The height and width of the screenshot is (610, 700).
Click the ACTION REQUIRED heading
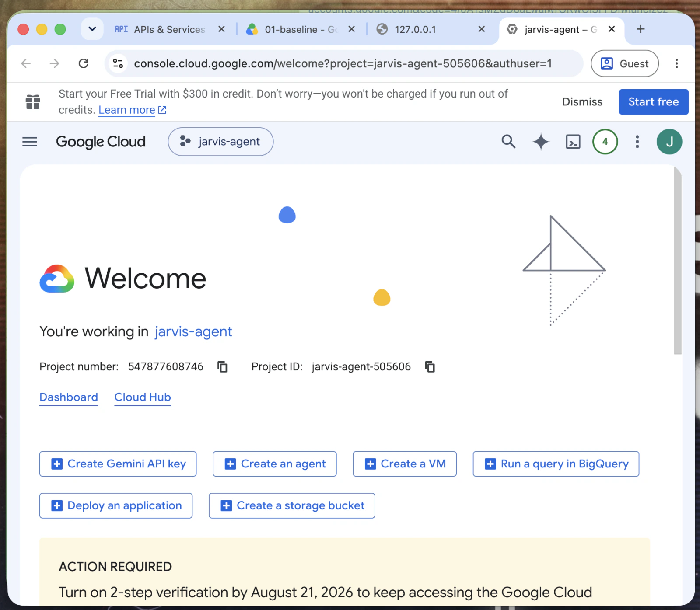tap(115, 567)
